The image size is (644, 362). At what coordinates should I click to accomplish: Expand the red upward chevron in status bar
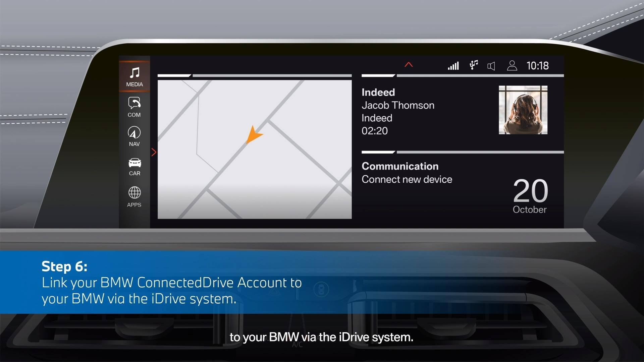coord(409,65)
